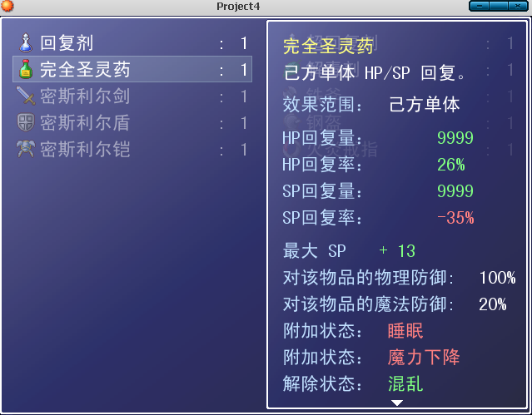Screen dimensions: 532x415
Task: Minimize the Project4 window
Action: click(480, 6)
